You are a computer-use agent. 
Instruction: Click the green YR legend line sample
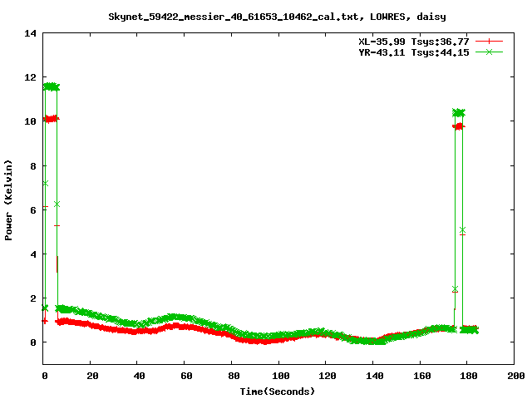[x=489, y=52]
